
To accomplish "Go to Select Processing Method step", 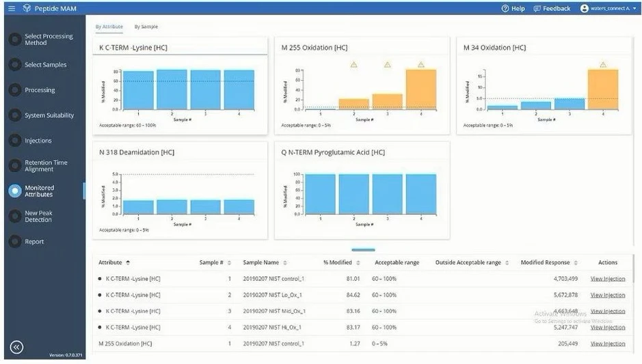I will [49, 39].
